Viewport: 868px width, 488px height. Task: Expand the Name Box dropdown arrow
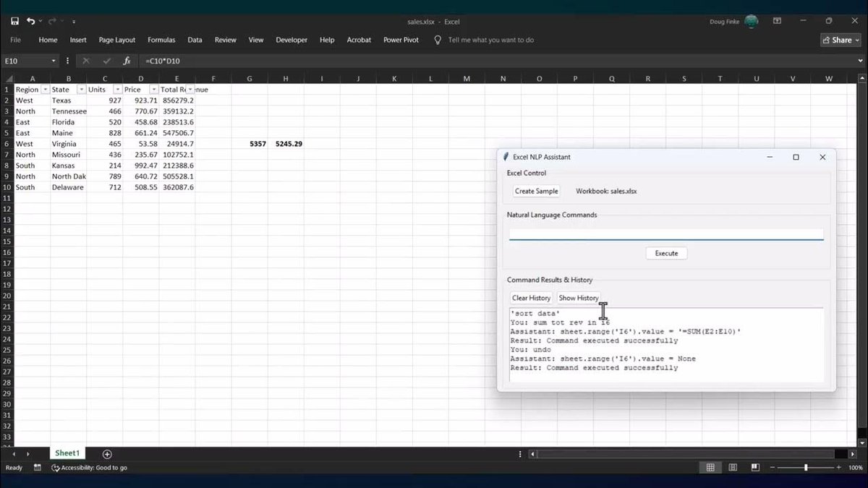54,61
